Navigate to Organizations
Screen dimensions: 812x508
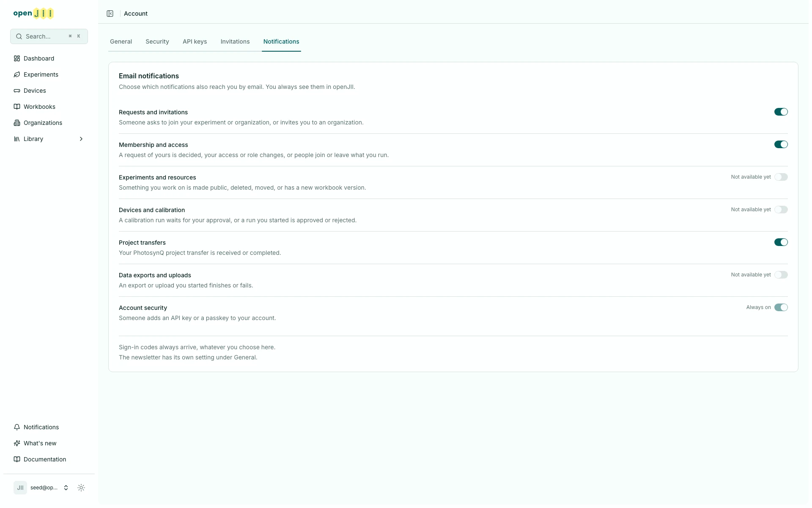[49, 123]
